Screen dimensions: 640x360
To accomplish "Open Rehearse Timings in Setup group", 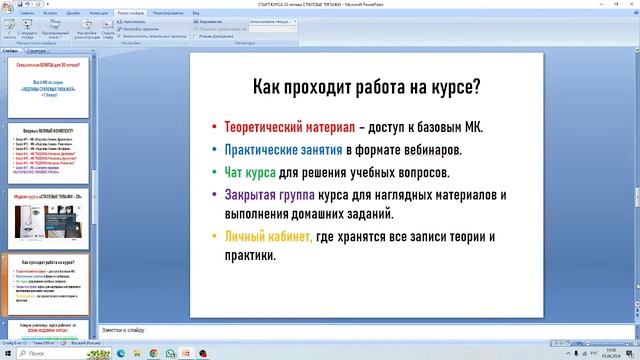I will tap(138, 29).
